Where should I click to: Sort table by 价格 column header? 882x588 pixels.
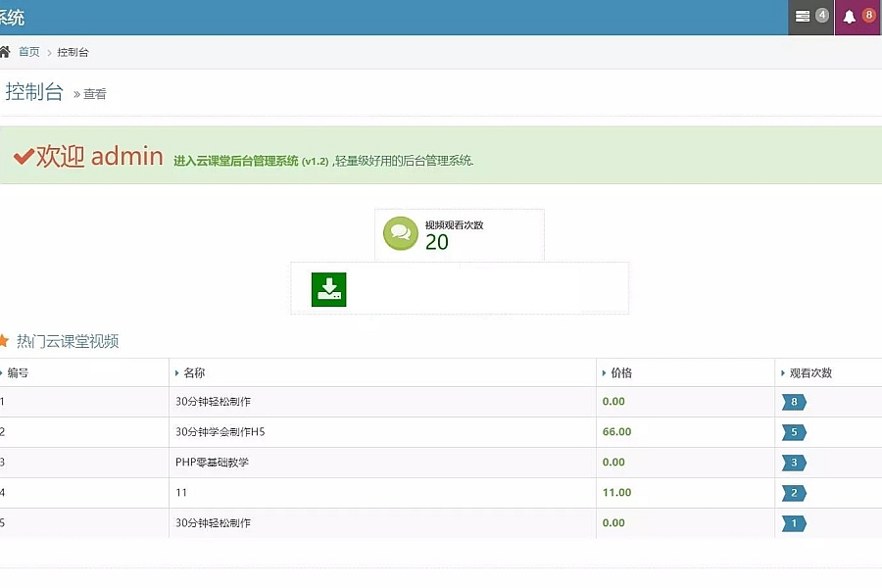tap(621, 372)
